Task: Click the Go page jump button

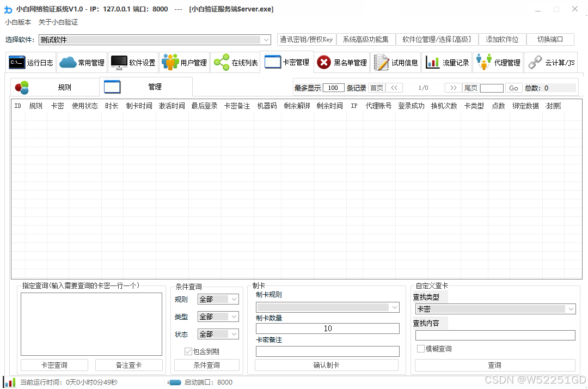Action: pyautogui.click(x=514, y=88)
